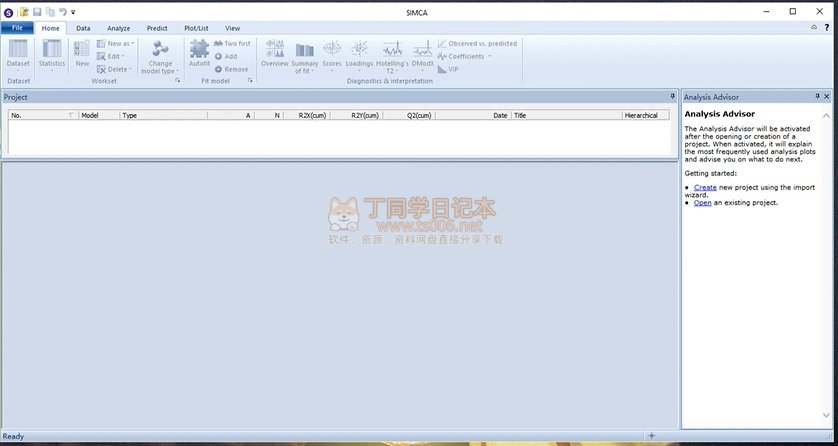
Task: Click the New workset icon
Action: coord(82,49)
